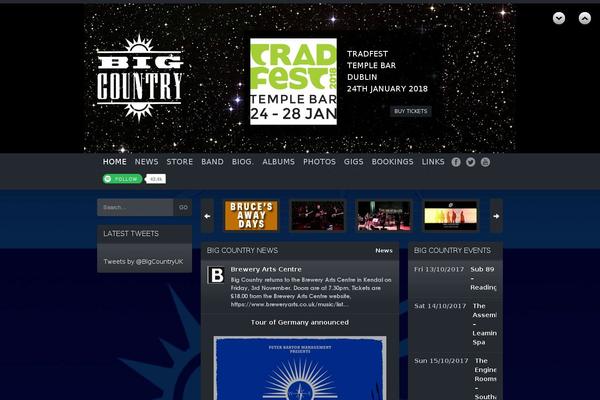The width and height of the screenshot is (600, 400).
Task: Click the Sat 14/10/2017 event date
Action: [x=440, y=306]
